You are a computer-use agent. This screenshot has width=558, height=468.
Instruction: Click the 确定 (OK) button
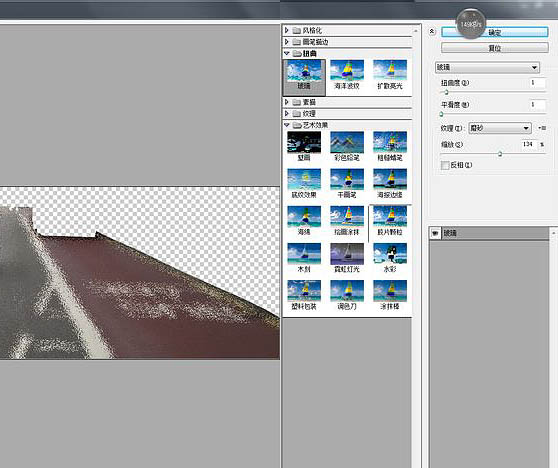point(495,32)
